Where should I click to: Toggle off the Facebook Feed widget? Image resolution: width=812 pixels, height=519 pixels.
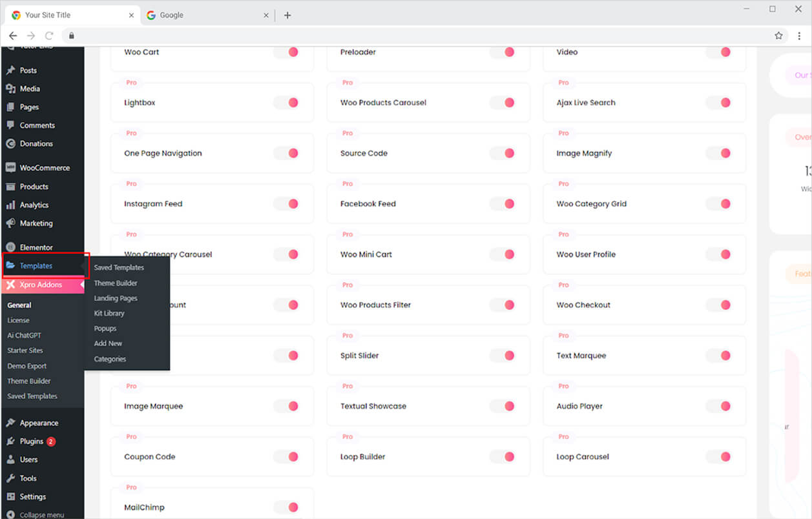pos(502,204)
